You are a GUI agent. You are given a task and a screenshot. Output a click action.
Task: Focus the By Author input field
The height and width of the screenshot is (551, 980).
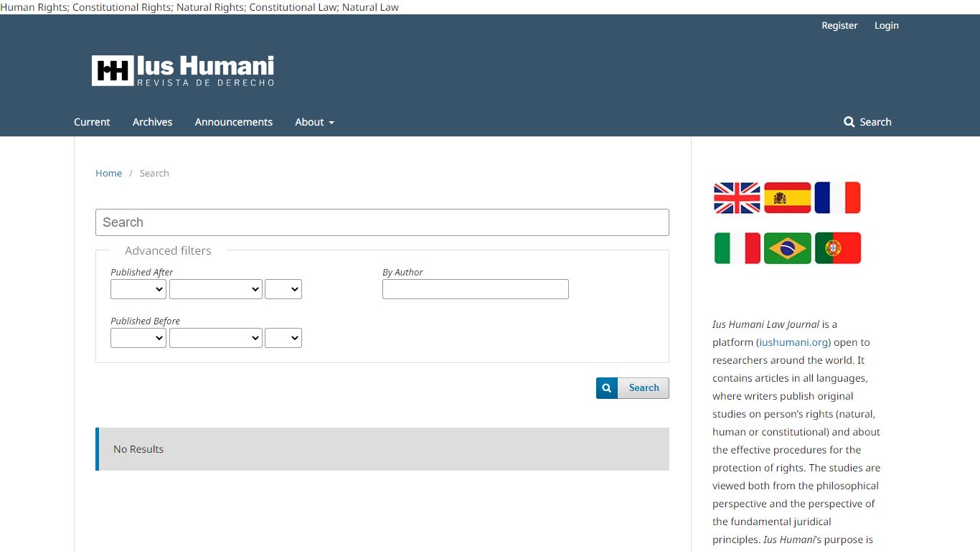coord(476,289)
